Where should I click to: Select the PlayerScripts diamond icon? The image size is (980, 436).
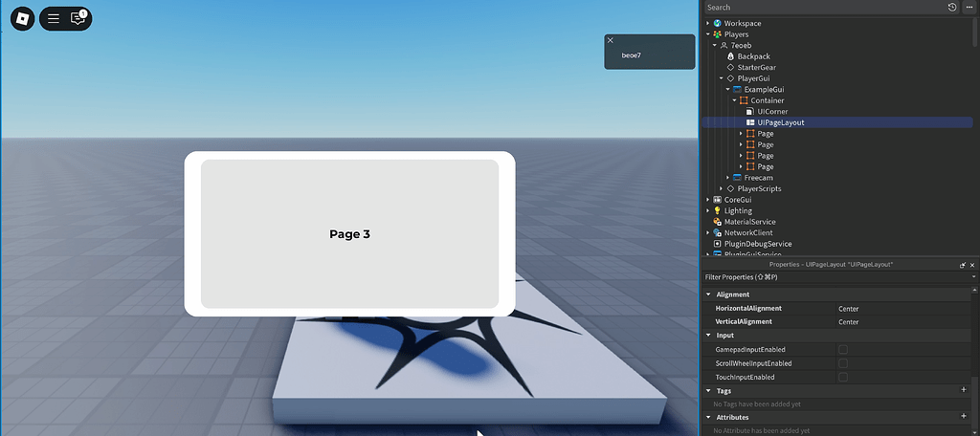point(730,188)
